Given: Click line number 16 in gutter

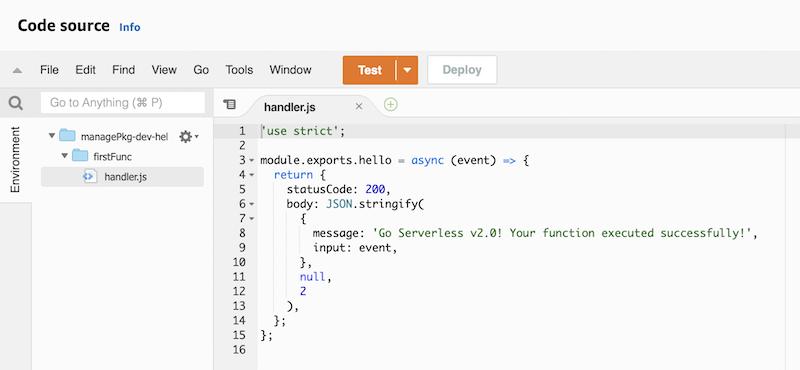Looking at the screenshot, I should click(239, 350).
